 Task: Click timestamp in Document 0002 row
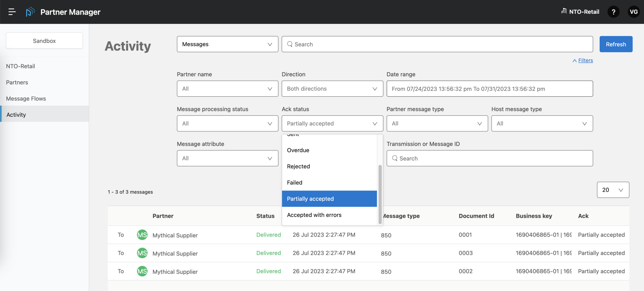324,271
